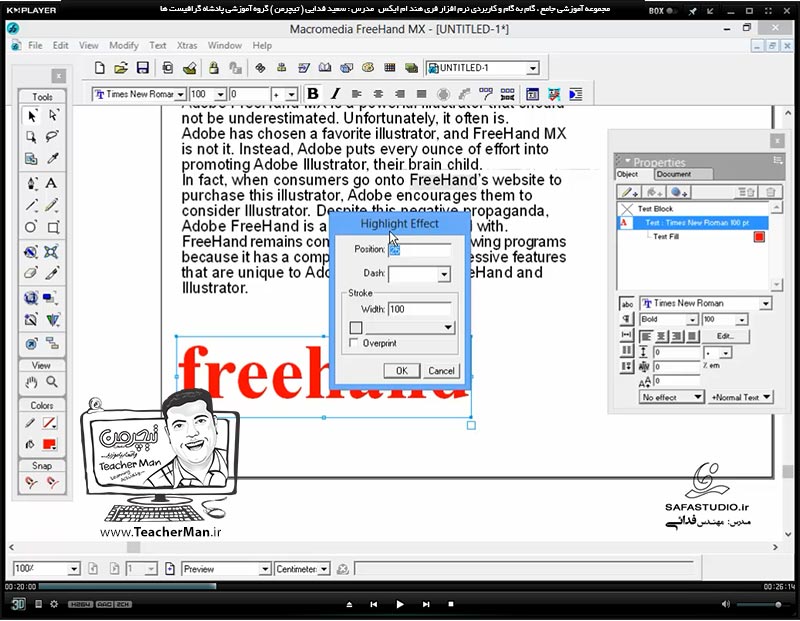Toggle left text alignment in toolbar
Viewport: 800px width, 621px height.
click(x=357, y=94)
